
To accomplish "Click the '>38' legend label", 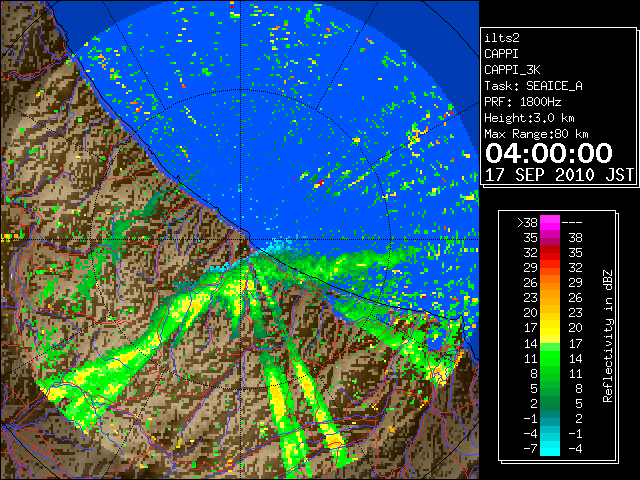I will tap(527, 223).
